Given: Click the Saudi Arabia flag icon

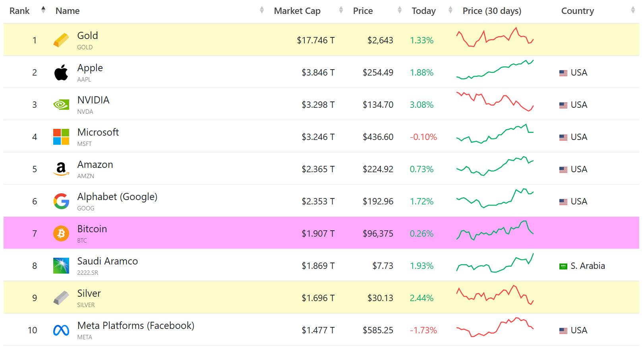Looking at the screenshot, I should point(563,266).
